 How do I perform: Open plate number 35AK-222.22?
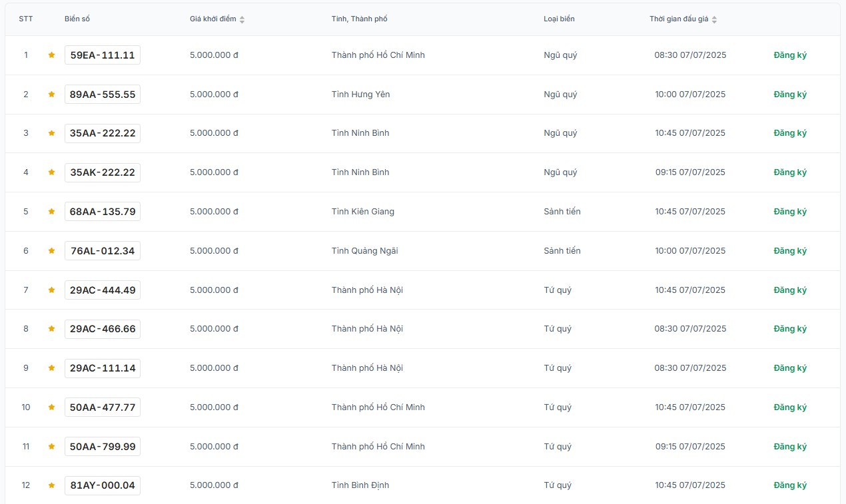click(103, 172)
